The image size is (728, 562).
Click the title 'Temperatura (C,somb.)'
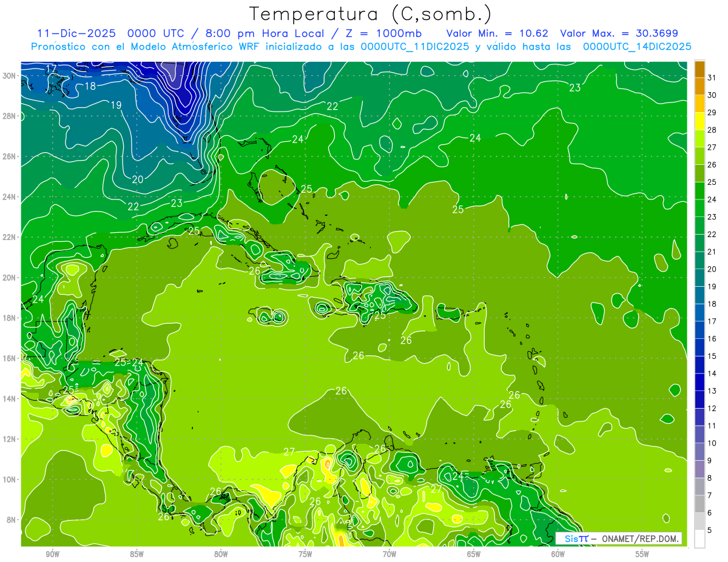[x=370, y=13]
